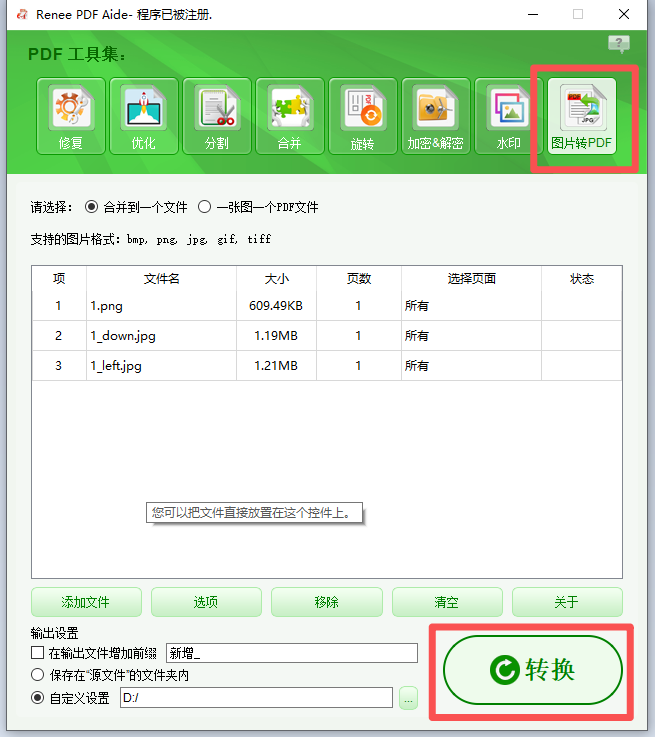The width and height of the screenshot is (655, 737).
Task: Focus the prefix field containing 新增_
Action: coord(292,653)
